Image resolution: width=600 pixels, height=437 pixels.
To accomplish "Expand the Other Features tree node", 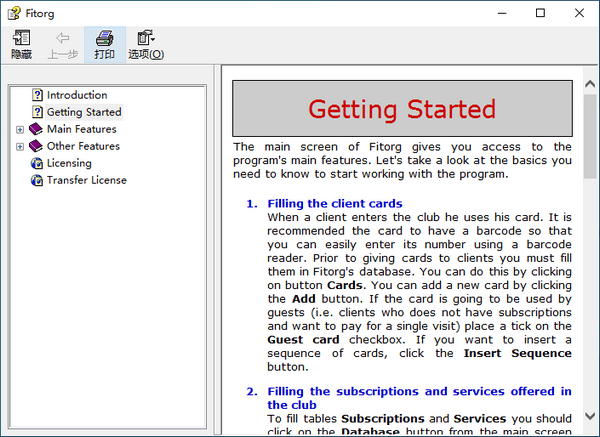I will click(20, 146).
